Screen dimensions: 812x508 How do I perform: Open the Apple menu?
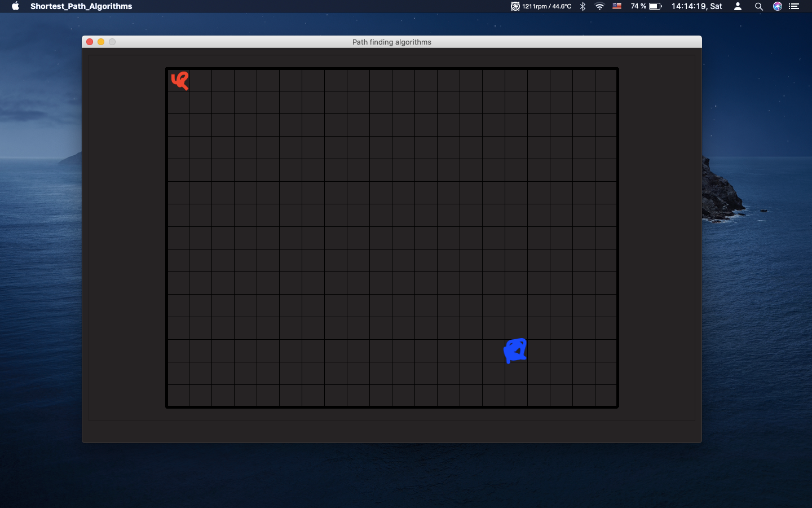15,6
